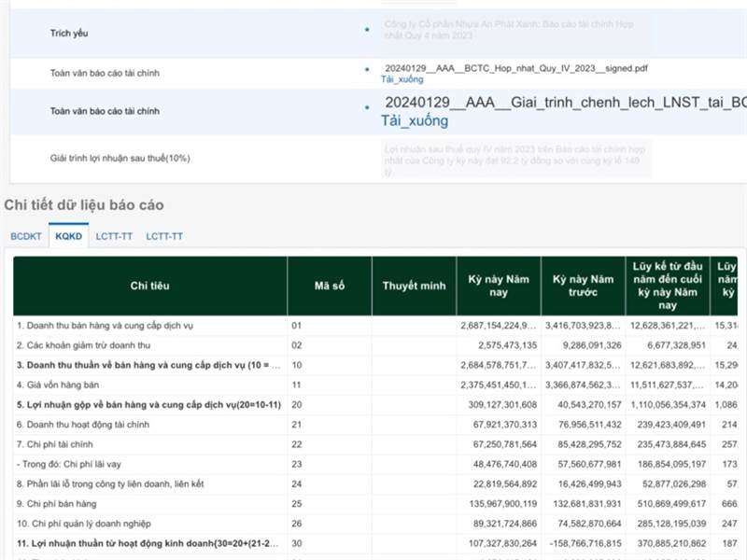The width and height of the screenshot is (747, 560).
Task: Click value 2,575,473,135 in row 02
Action: tap(507, 345)
